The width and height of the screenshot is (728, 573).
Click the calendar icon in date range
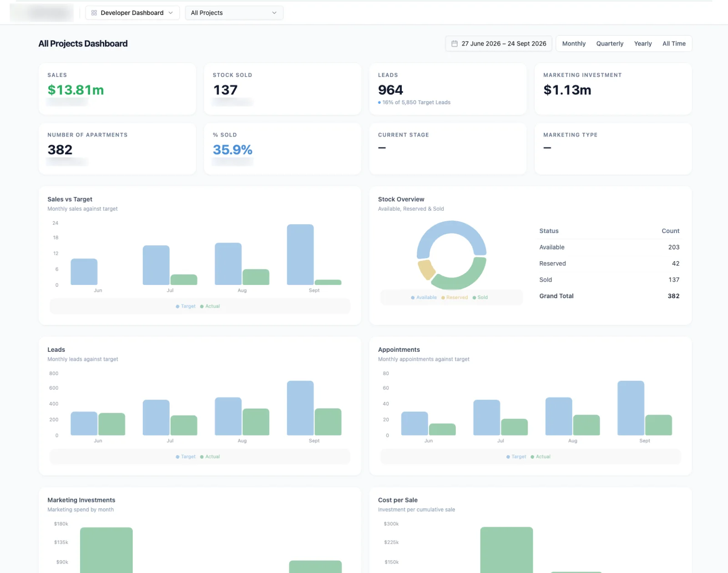454,44
